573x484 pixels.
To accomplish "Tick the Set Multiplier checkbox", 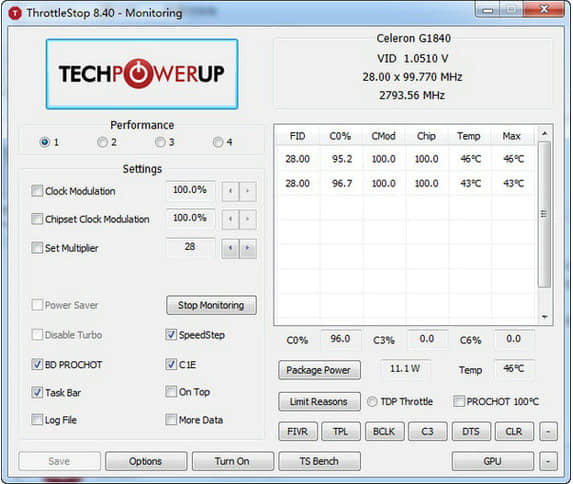I will tap(37, 248).
